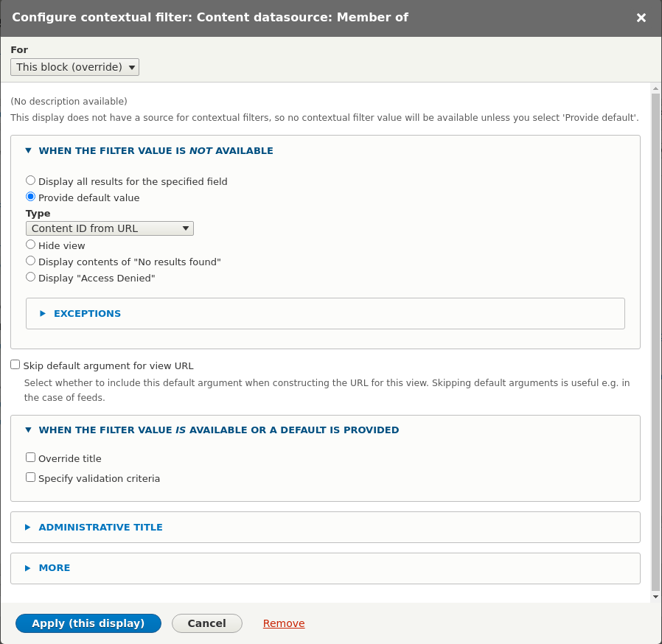Close the contextual filter dialog
662x644 pixels.
641,18
